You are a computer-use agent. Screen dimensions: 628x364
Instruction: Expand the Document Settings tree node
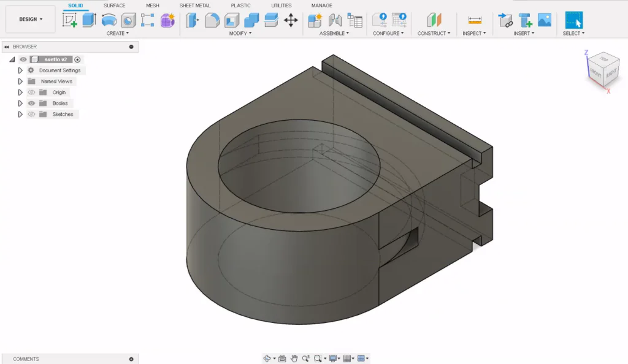coord(20,70)
